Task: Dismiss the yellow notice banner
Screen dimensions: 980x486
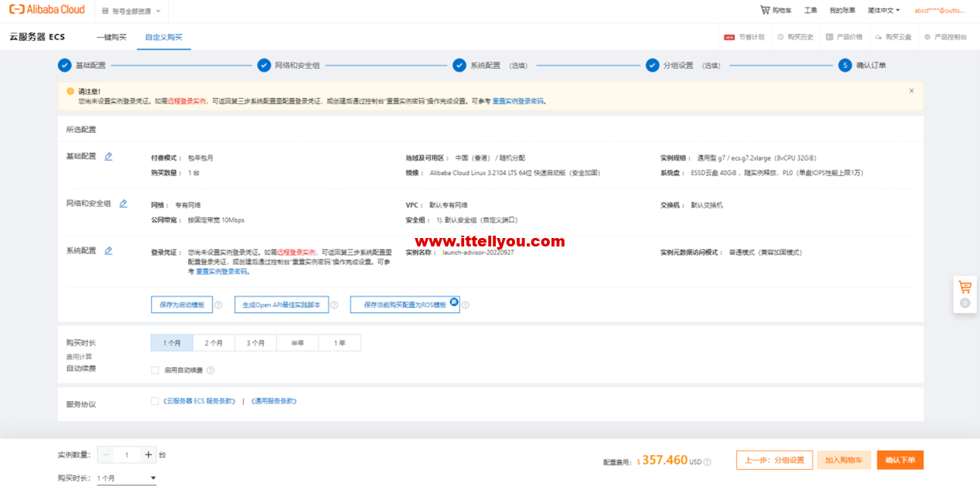Action: point(911,90)
